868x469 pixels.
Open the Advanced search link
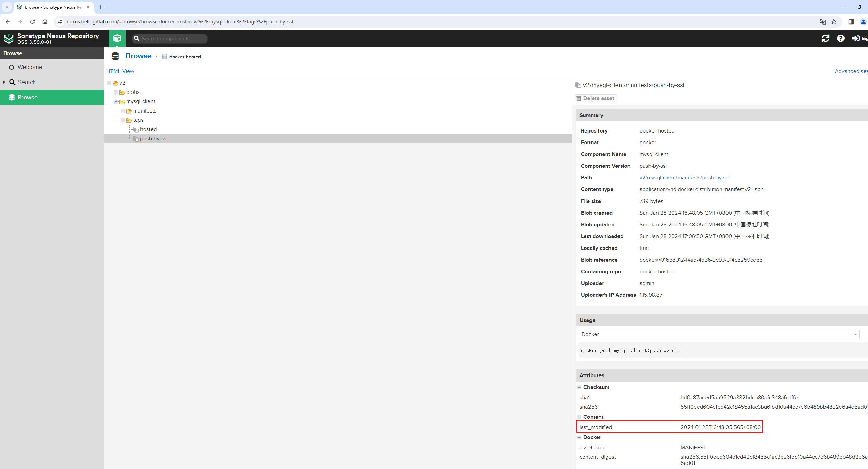click(851, 71)
